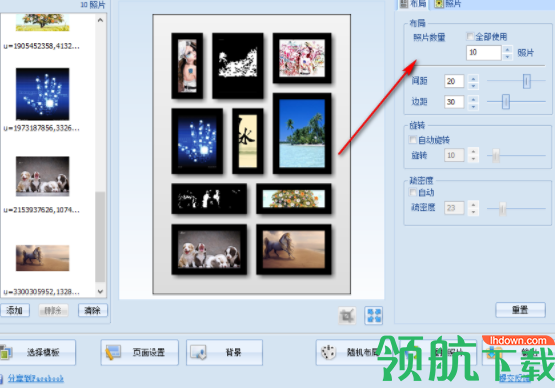This screenshot has width=555, height=388.
Task: Select the blue hand frame on canvas
Action: [x=197, y=141]
